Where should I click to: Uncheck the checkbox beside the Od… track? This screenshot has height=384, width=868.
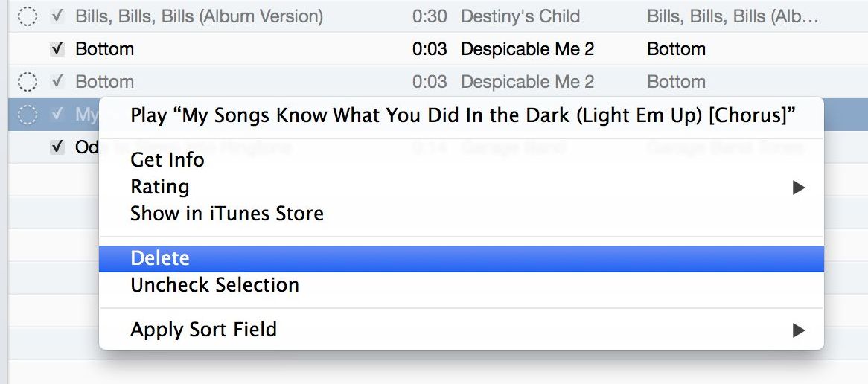coord(57,147)
